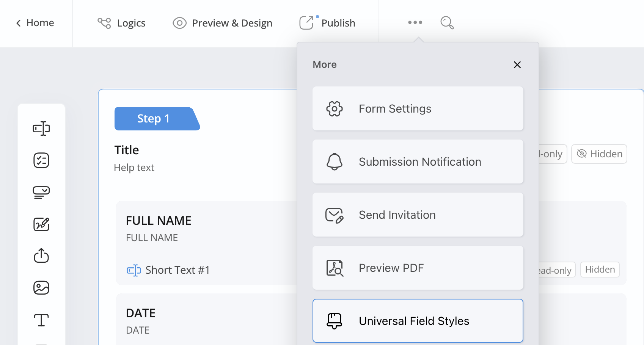Toggle Hidden on the Title section
Viewport: 644px width, 345px height.
[x=599, y=154]
